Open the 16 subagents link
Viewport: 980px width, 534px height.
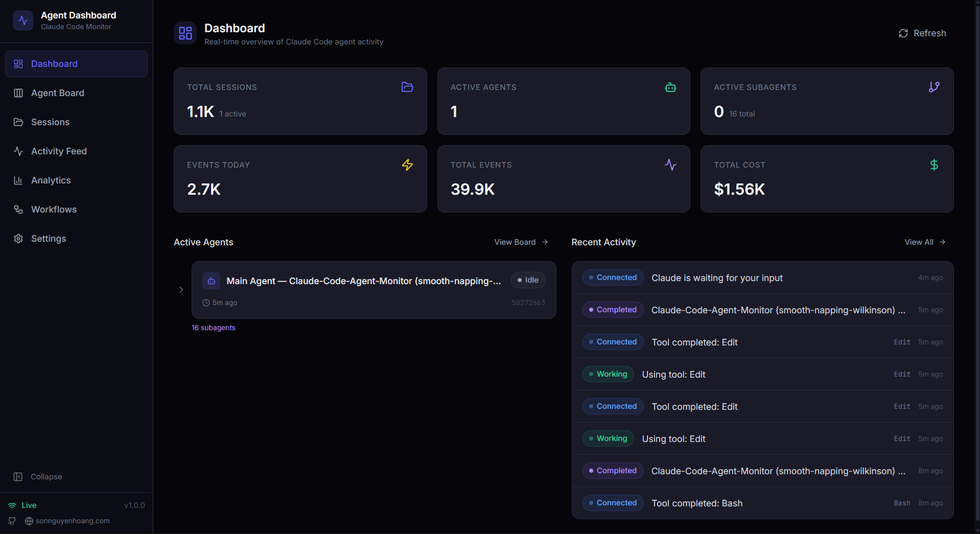[213, 328]
